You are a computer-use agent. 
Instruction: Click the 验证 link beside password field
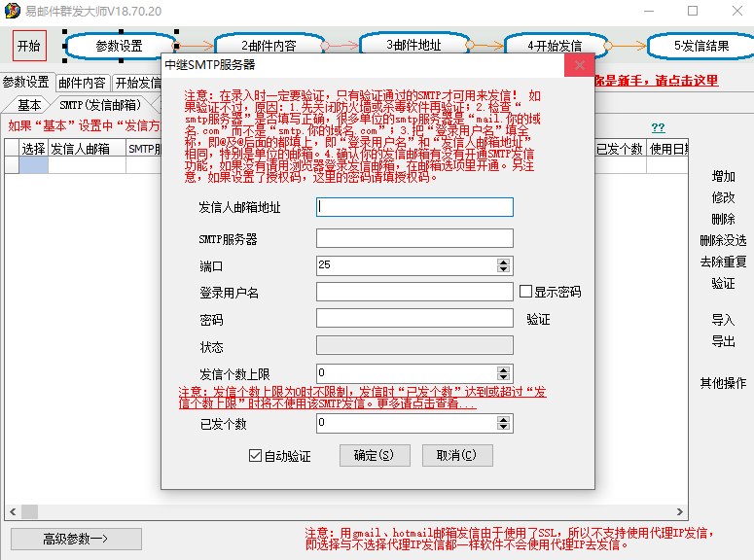538,320
